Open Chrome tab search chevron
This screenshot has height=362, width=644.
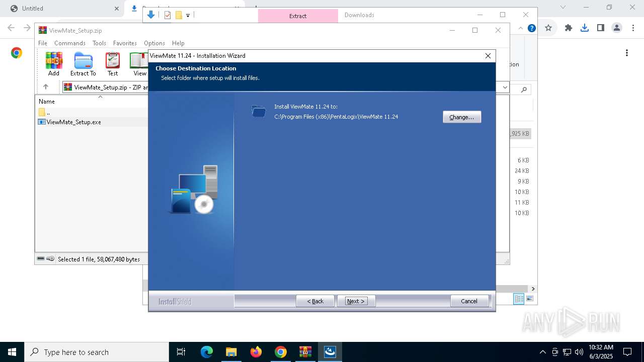(x=563, y=8)
